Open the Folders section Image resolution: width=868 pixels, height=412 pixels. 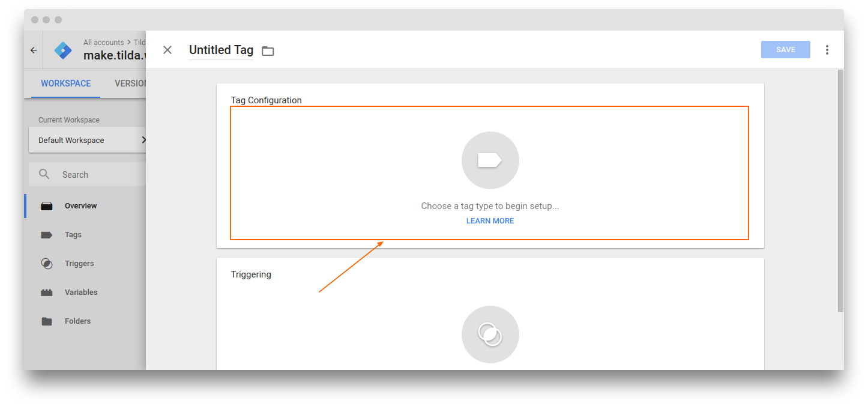pos(77,321)
